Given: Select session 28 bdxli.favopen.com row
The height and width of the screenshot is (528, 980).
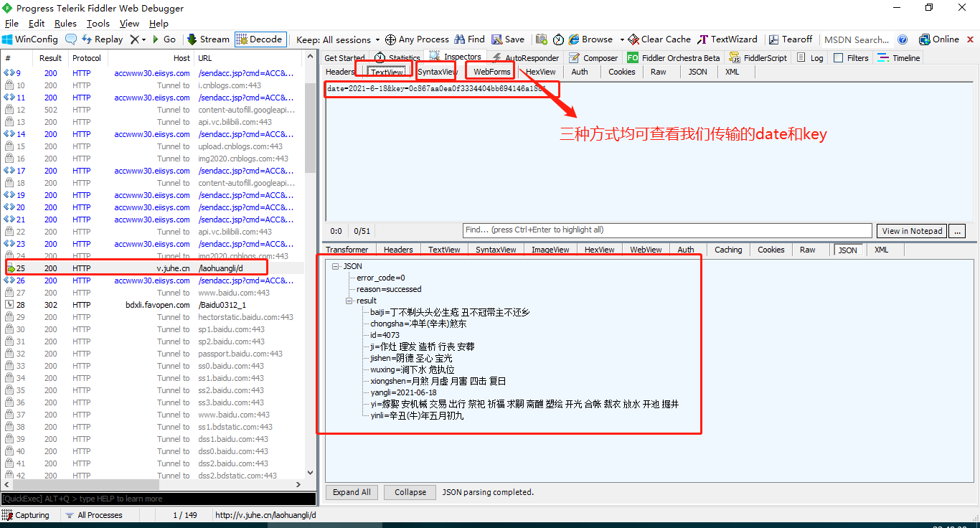Looking at the screenshot, I should [152, 305].
